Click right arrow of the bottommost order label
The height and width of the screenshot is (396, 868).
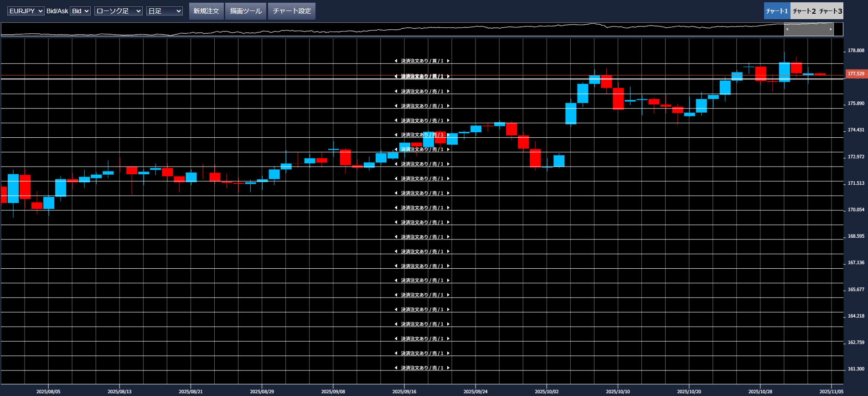coord(448,368)
